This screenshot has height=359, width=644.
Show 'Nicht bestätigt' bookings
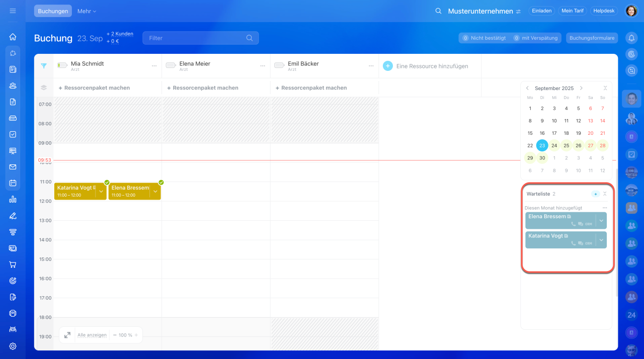[484, 38]
